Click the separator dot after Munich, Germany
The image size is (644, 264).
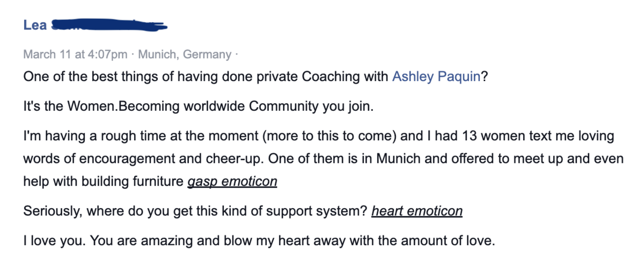click(237, 54)
